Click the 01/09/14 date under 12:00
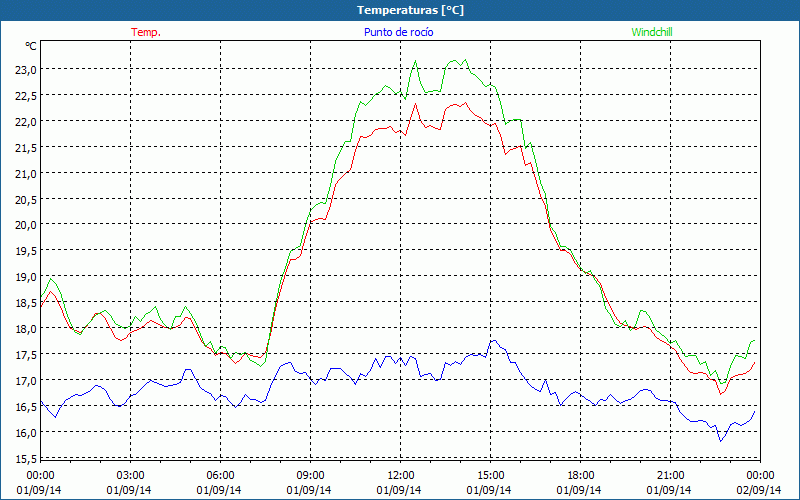800x500 pixels. [x=399, y=490]
